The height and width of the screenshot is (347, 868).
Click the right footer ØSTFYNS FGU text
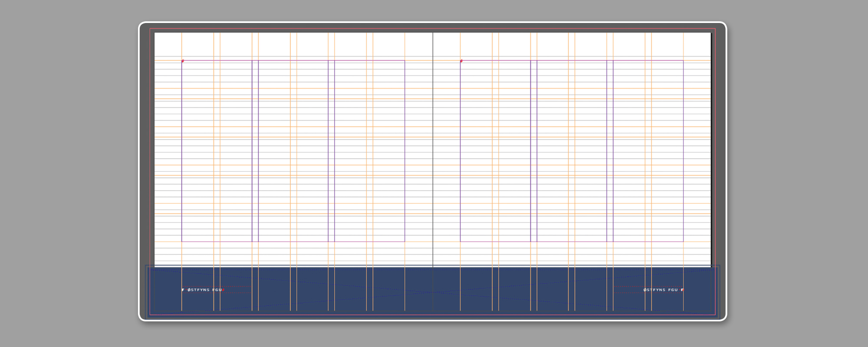coord(660,290)
